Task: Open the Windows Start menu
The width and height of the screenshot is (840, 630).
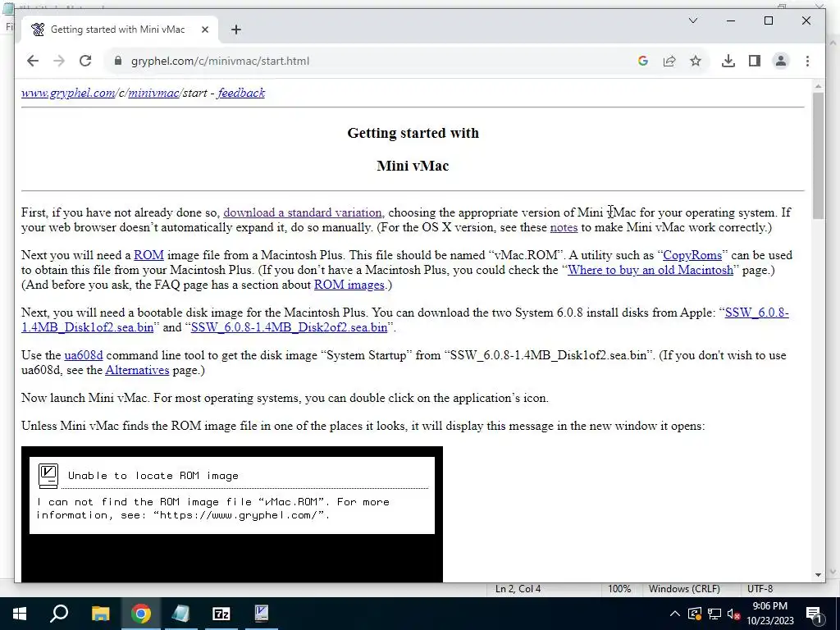Action: pos(20,614)
